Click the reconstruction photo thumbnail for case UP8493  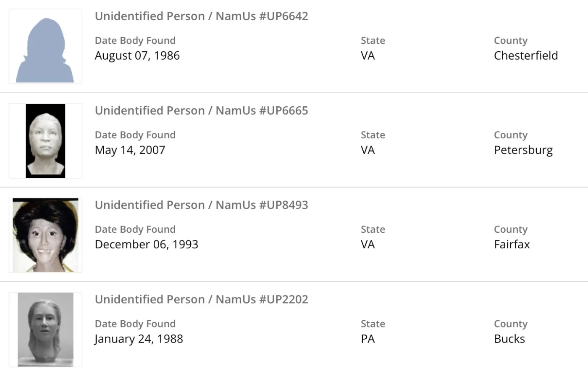45,235
